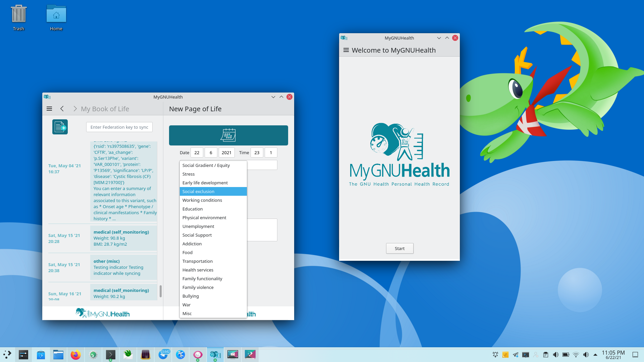Viewport: 644px width, 362px height.
Task: Open Firefox from the taskbar
Action: 76,355
